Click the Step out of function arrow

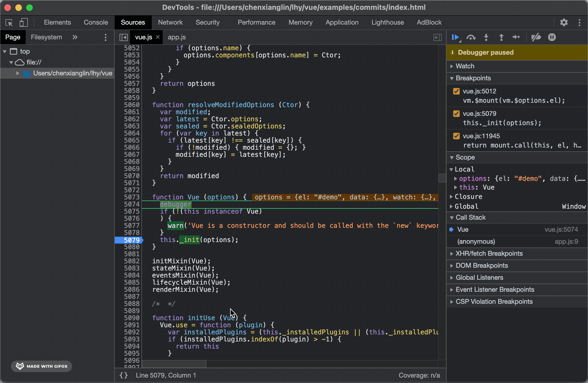click(501, 37)
